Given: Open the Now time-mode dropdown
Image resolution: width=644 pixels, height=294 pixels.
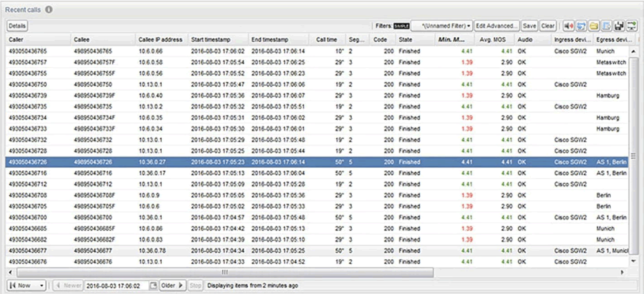Looking at the screenshot, I should (25, 286).
